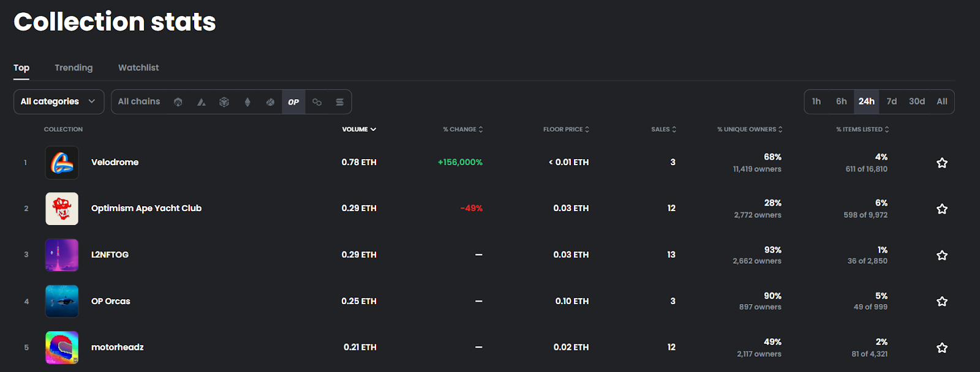Star the L2NFTOG collection
This screenshot has height=372, width=980.
[942, 255]
